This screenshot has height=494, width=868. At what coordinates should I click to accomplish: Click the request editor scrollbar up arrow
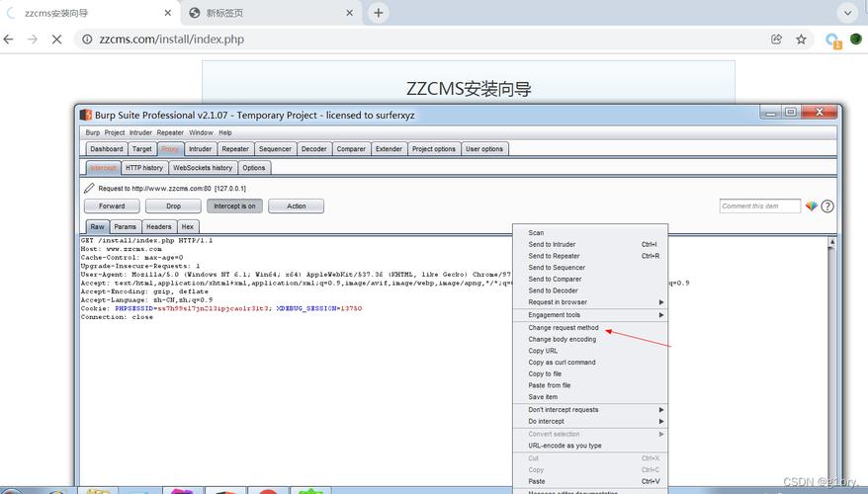click(x=831, y=242)
